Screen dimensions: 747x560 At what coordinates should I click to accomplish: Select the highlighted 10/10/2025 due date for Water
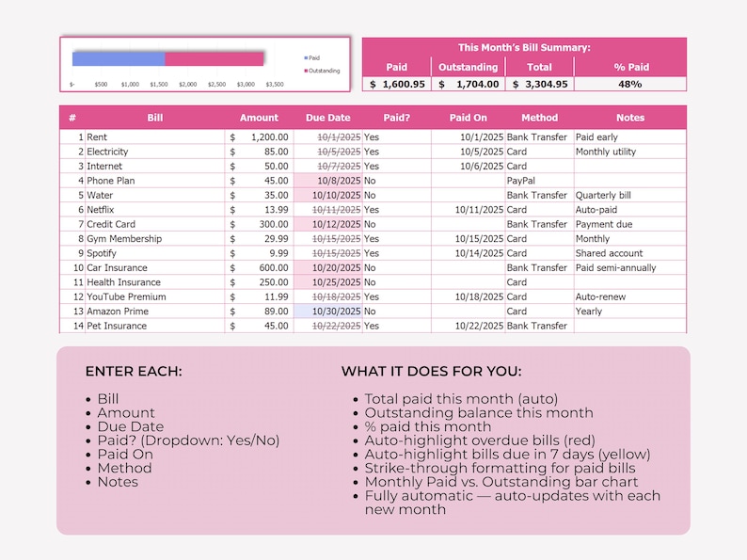click(327, 196)
